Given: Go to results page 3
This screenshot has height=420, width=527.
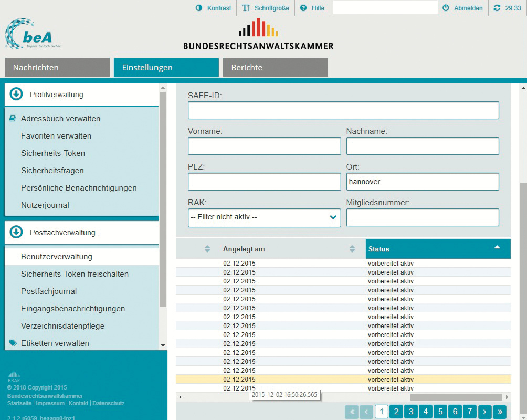Looking at the screenshot, I should [x=411, y=411].
